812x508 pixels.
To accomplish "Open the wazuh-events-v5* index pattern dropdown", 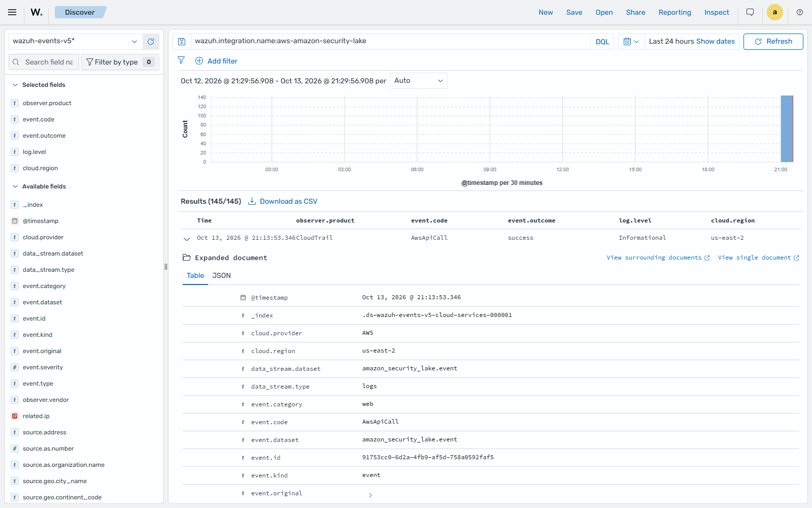I will point(75,42).
